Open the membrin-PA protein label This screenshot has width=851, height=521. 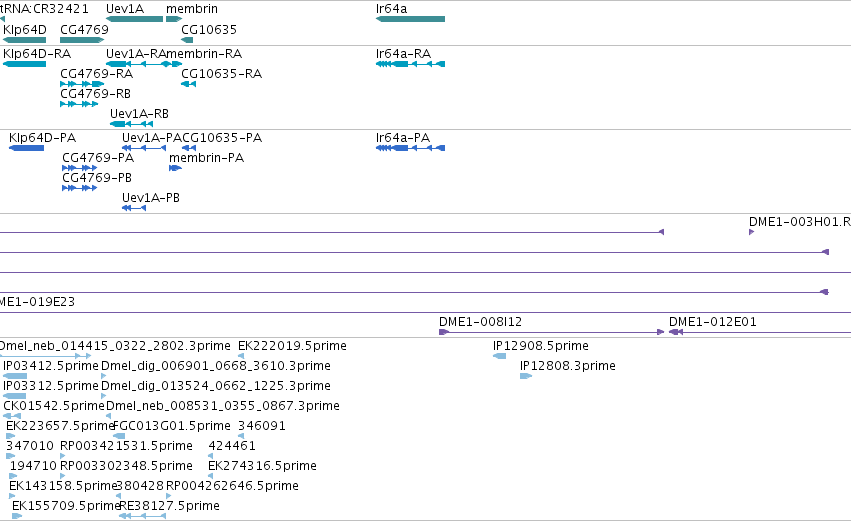coord(206,158)
